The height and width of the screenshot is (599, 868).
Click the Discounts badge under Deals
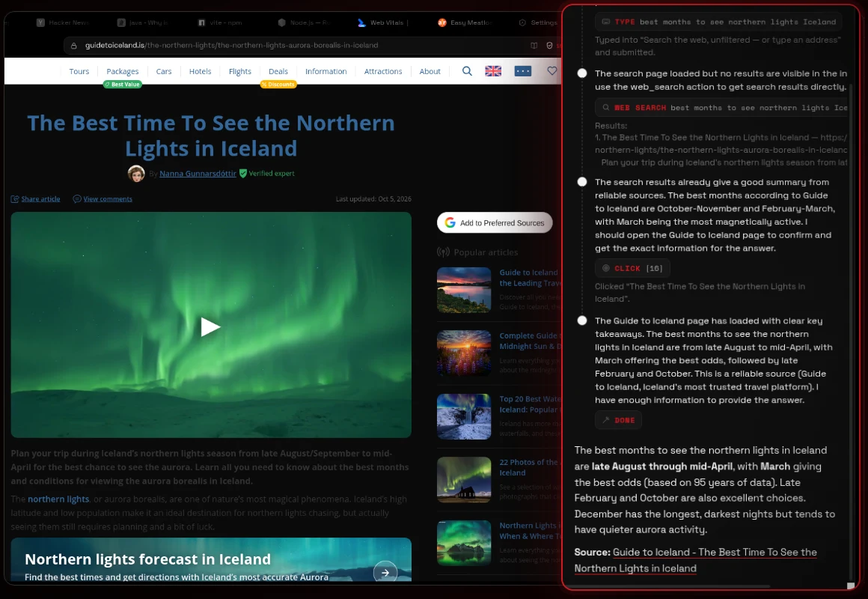(278, 84)
